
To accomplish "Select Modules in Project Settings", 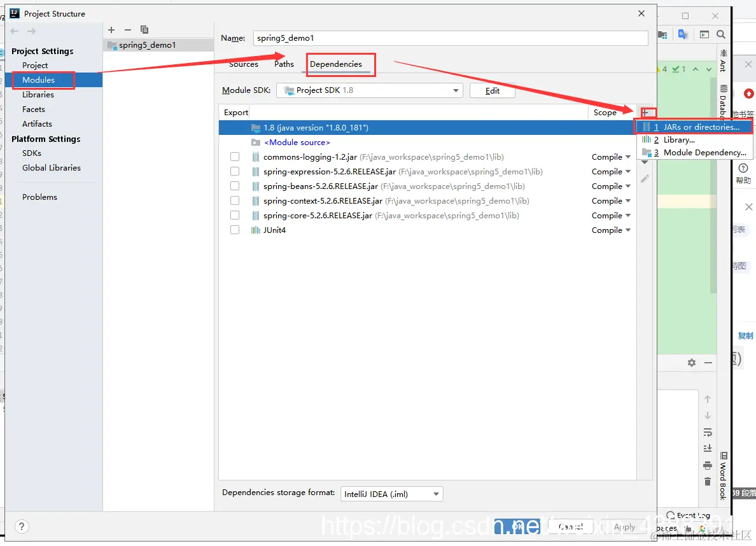I will tap(53, 80).
